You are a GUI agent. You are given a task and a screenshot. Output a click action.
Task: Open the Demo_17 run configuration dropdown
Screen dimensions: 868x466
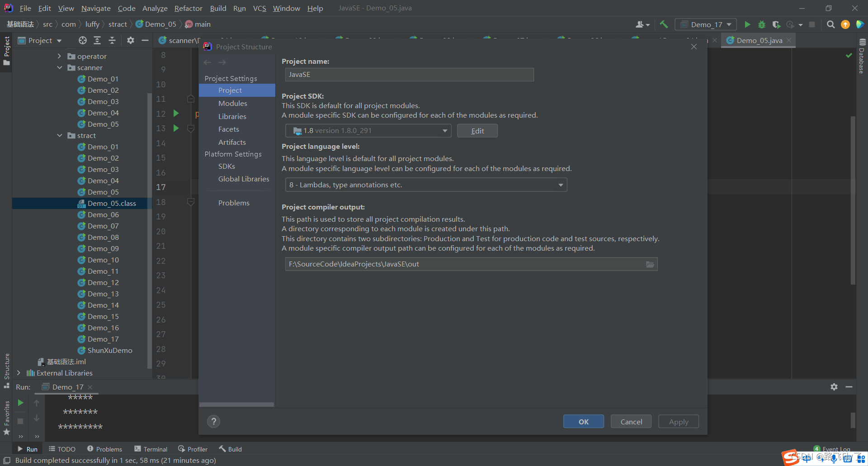click(706, 24)
